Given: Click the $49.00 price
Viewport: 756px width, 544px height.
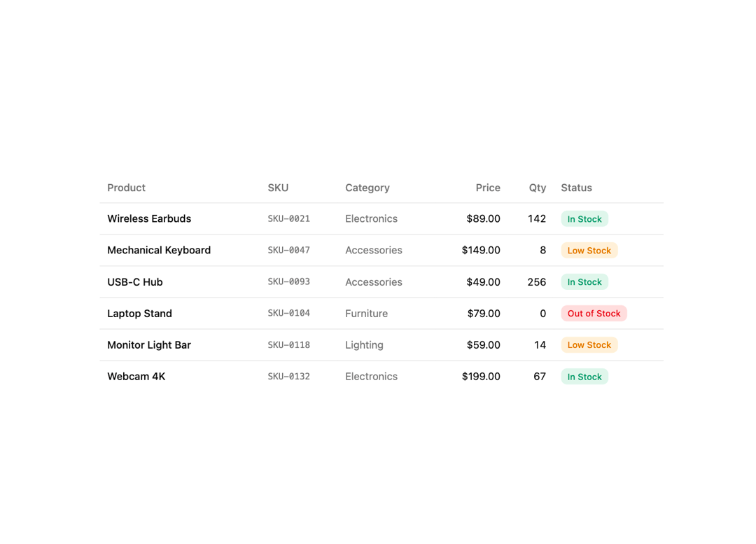Looking at the screenshot, I should pyautogui.click(x=483, y=282).
